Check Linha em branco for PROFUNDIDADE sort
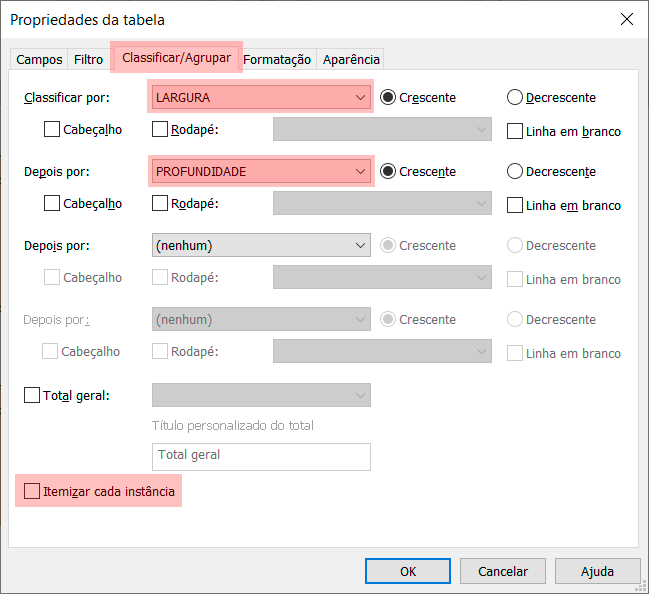This screenshot has height=594, width=649. 515,205
